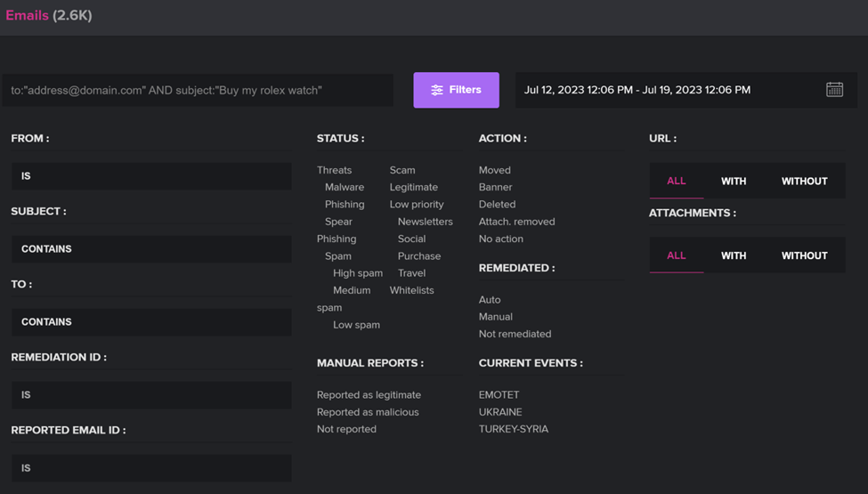The height and width of the screenshot is (494, 868).
Task: Filter status by Malware
Action: (345, 187)
